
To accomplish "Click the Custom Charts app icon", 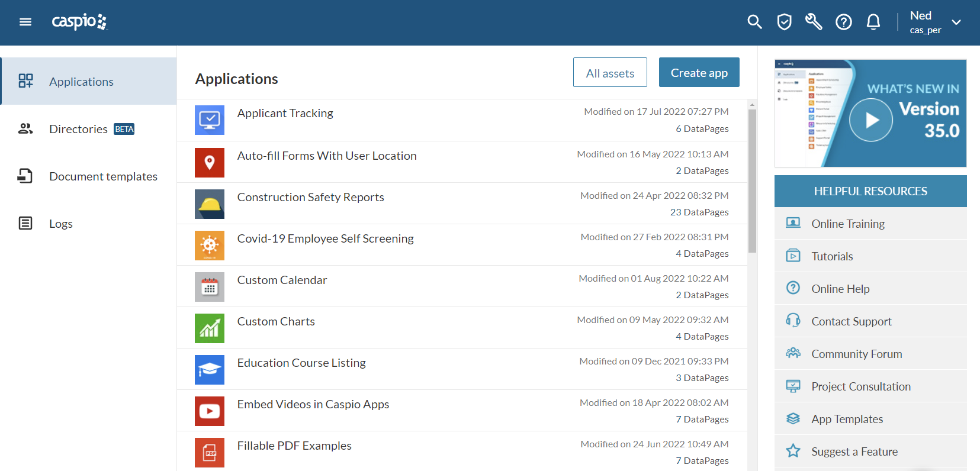I will coord(210,328).
